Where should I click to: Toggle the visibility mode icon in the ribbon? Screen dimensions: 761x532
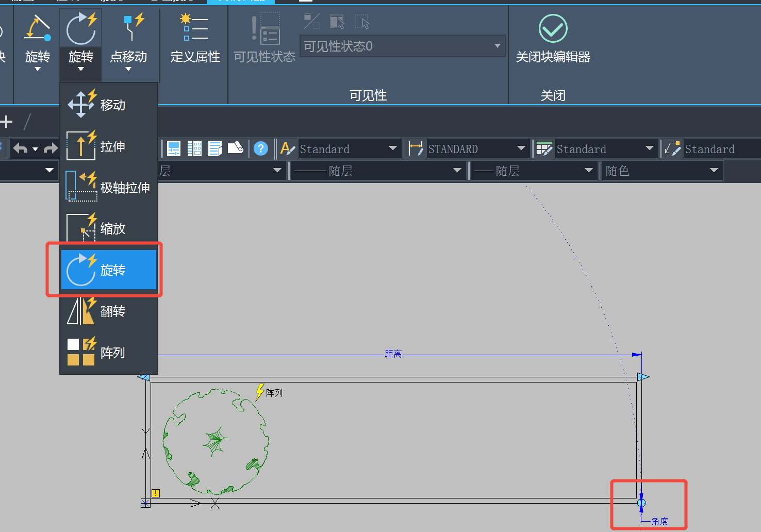click(x=312, y=22)
